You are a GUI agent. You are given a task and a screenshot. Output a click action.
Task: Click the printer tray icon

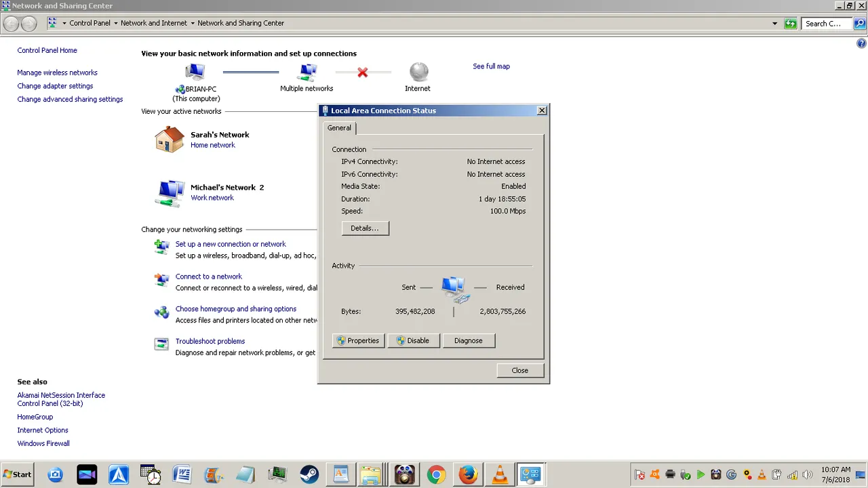(x=670, y=474)
